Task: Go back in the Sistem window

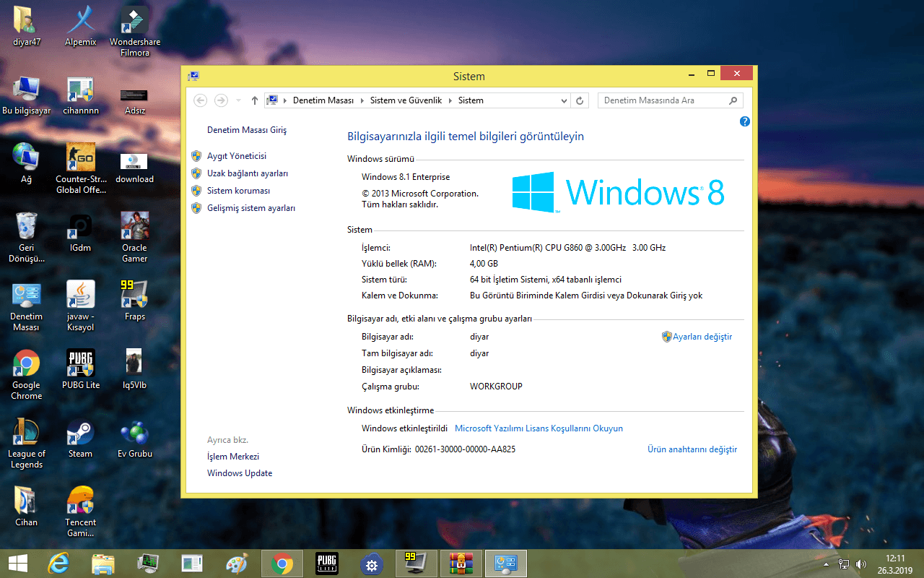Action: [201, 100]
